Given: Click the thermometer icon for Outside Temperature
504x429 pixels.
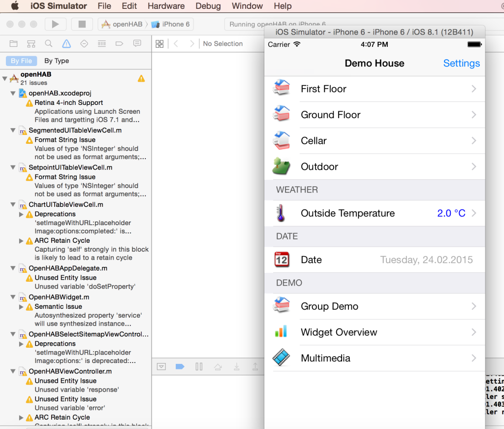Looking at the screenshot, I should coord(281,213).
